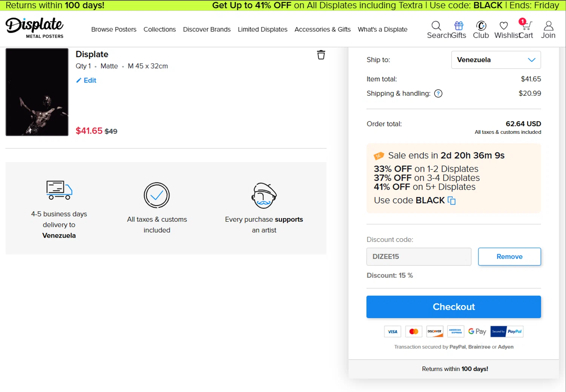Open the Collections menu
Viewport: 566px width, 392px height.
(160, 29)
